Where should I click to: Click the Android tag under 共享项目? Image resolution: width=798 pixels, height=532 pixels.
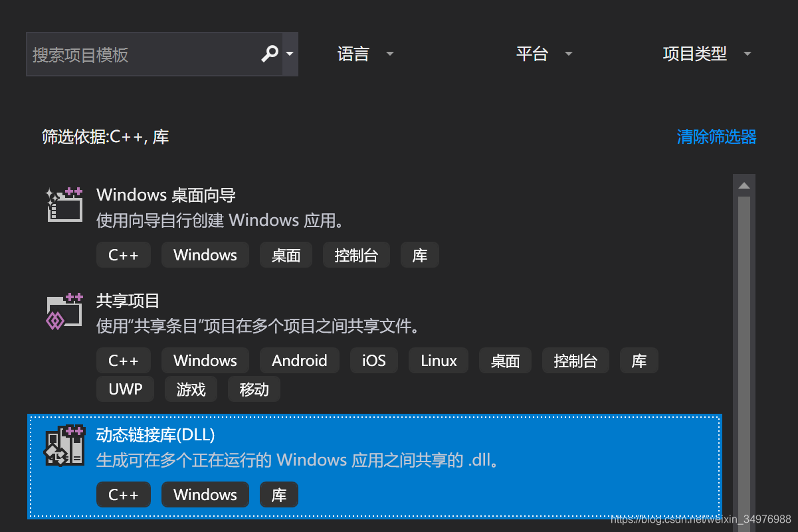tap(300, 361)
